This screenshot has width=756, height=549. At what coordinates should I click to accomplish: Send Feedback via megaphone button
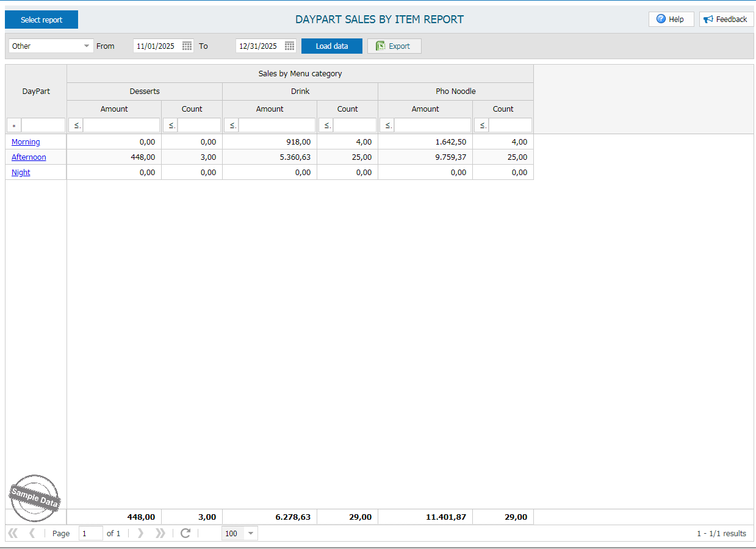point(726,20)
